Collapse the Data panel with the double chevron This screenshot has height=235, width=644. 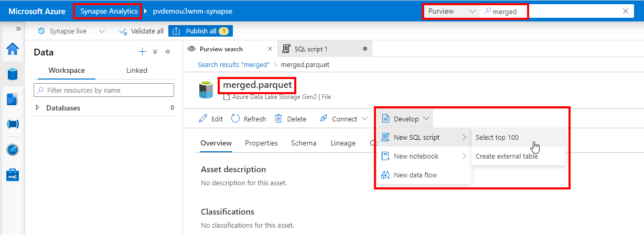(x=168, y=52)
